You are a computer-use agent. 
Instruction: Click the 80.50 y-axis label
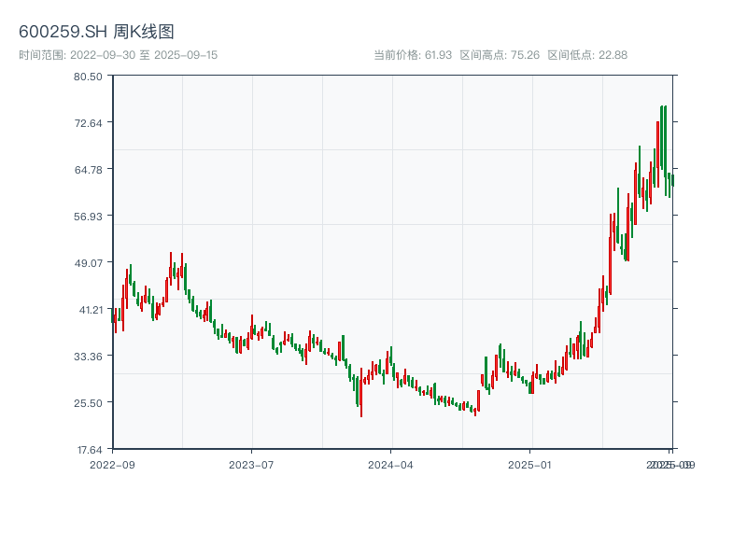click(x=88, y=77)
